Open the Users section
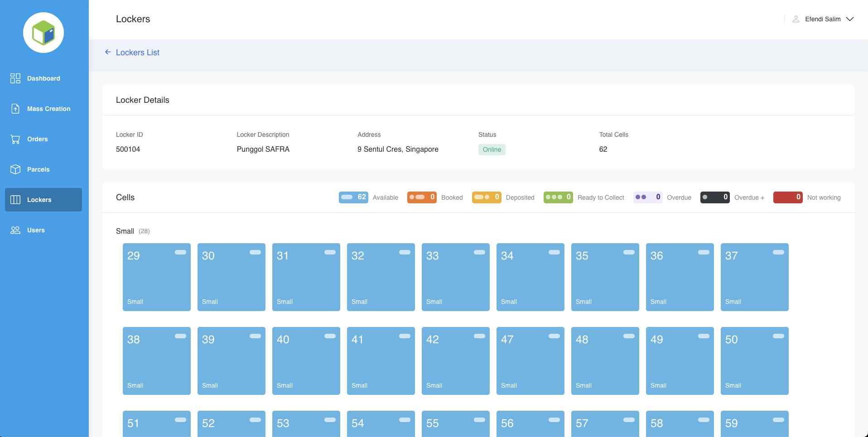 pos(43,230)
